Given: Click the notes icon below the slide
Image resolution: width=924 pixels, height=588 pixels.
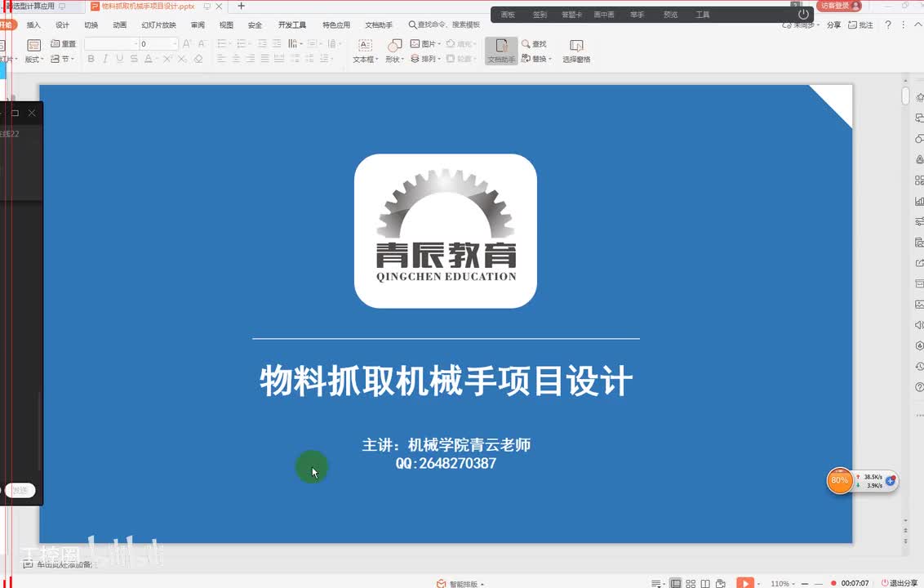Looking at the screenshot, I should pos(28,564).
